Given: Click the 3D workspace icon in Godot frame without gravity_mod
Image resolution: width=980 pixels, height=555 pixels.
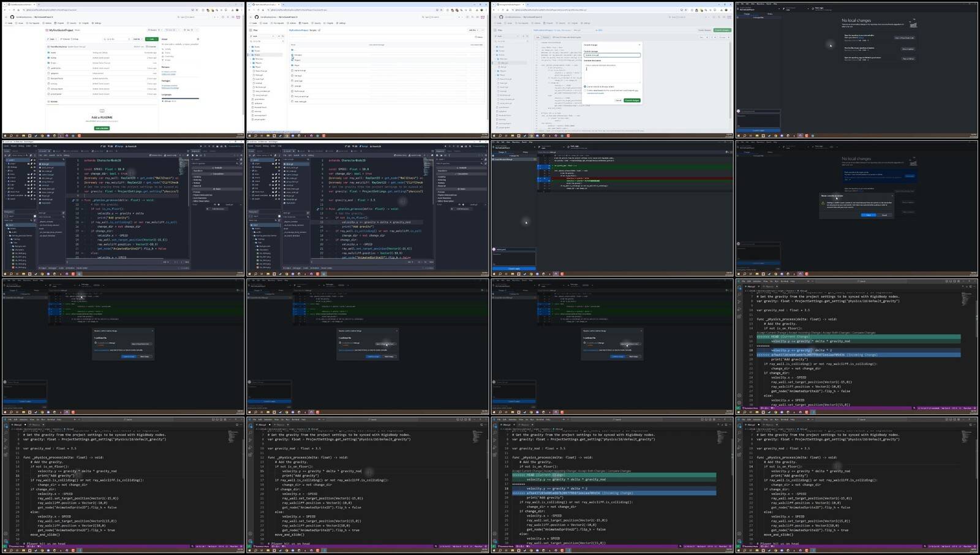Looking at the screenshot, I should (110, 146).
